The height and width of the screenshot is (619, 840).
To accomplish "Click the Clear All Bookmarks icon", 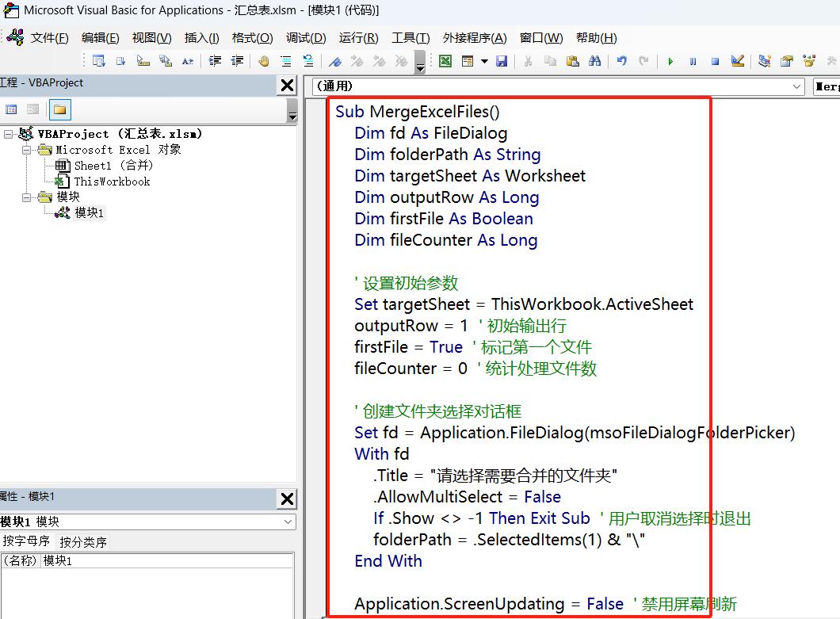I will 401,61.
